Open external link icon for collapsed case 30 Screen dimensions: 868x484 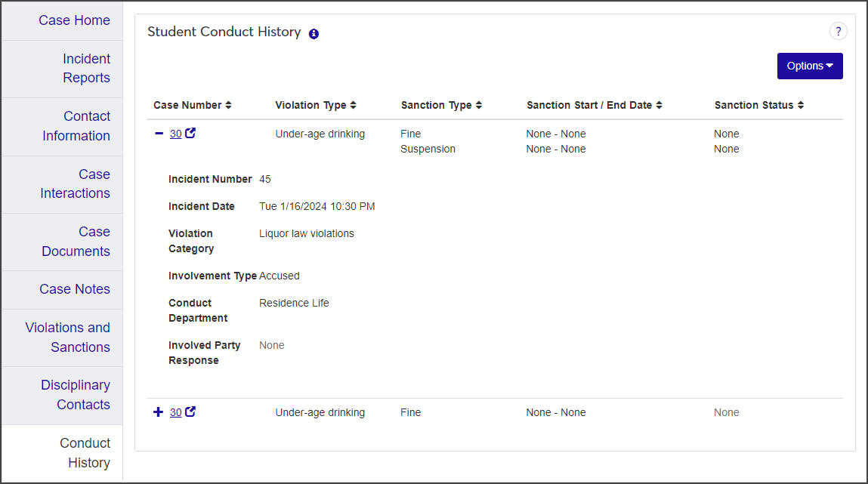190,412
